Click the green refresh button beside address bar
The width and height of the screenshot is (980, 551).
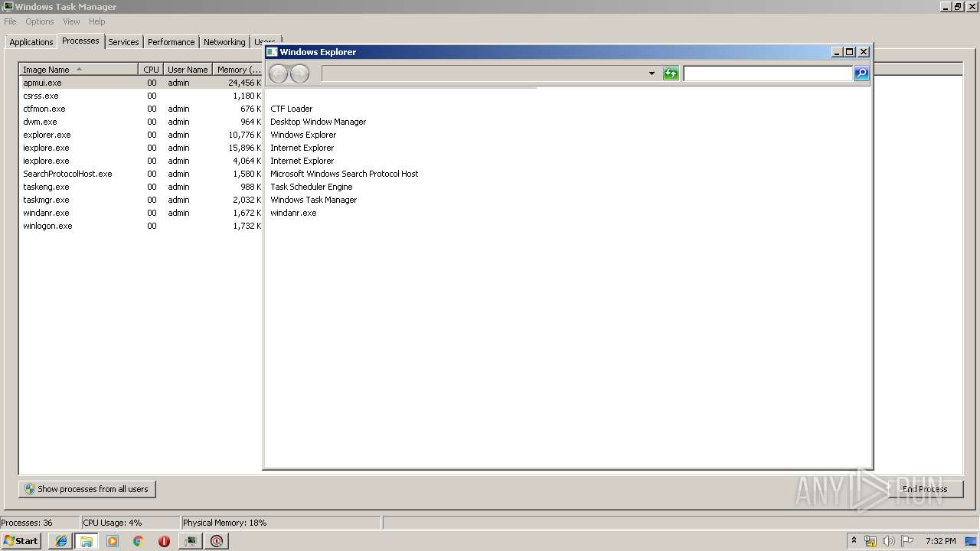671,73
